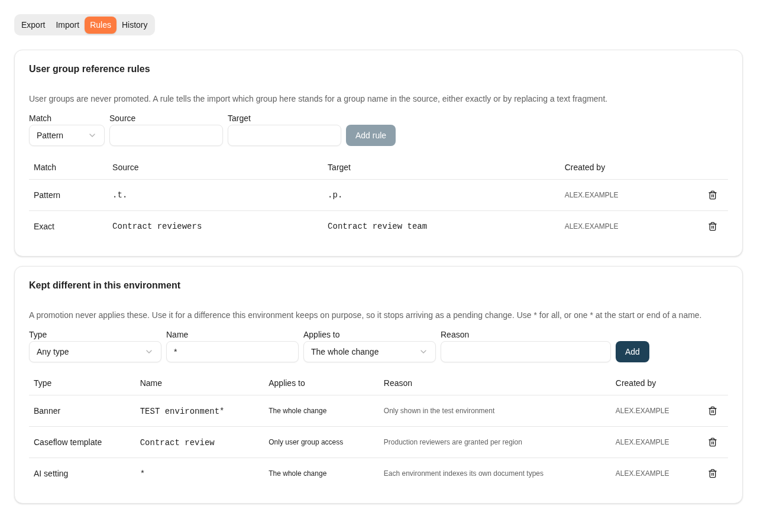Screen dimensions: 757x532
Task: Click the Name field containing asterisk
Action: (x=232, y=352)
